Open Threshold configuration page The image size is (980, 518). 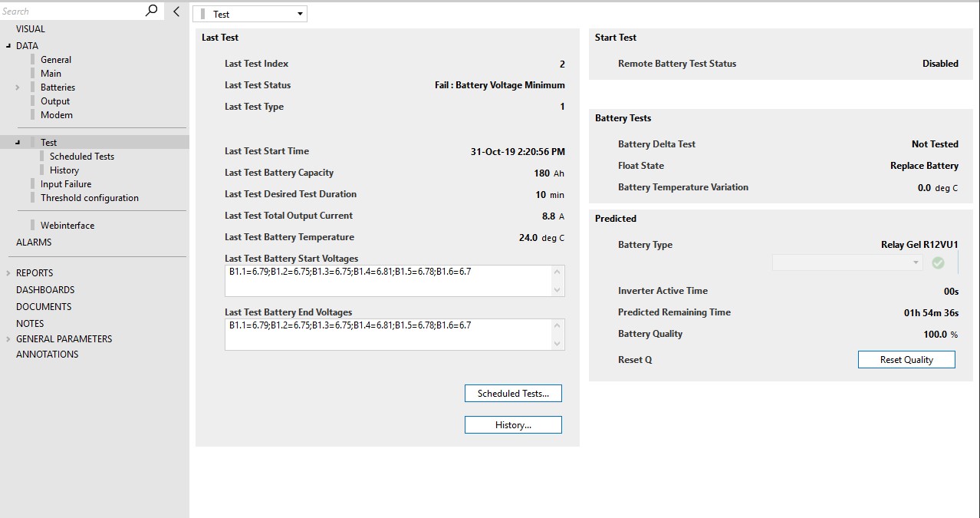pos(90,198)
